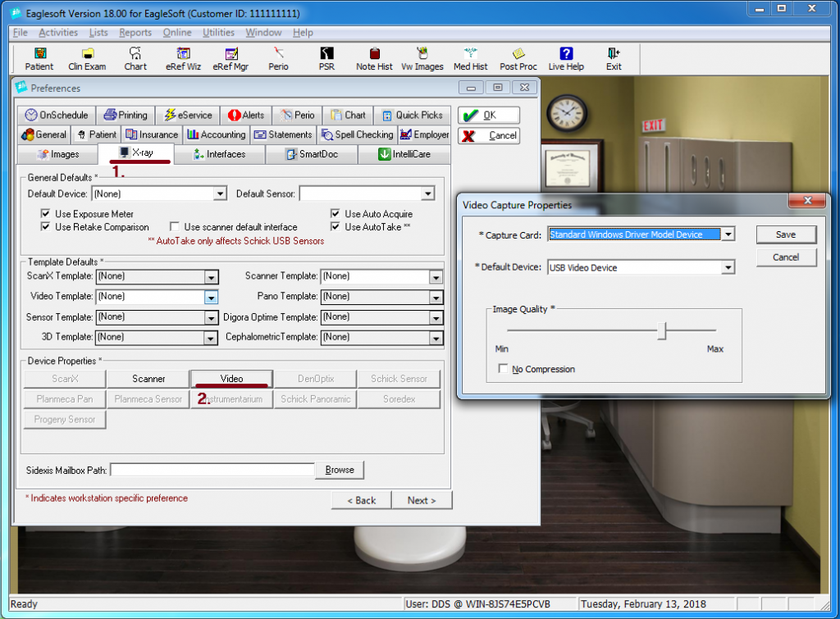Click the Browse button for Sidexis path
Viewport: 840px width, 619px height.
click(340, 470)
